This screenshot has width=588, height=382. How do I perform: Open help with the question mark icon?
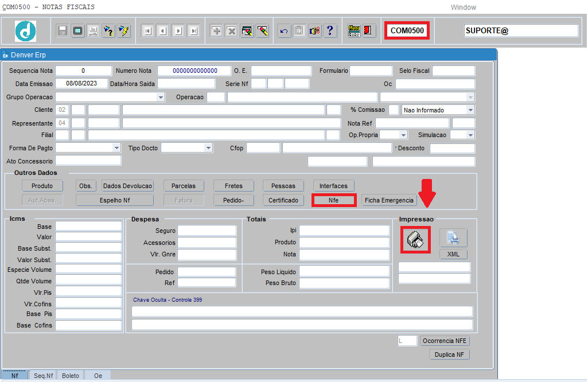point(330,31)
